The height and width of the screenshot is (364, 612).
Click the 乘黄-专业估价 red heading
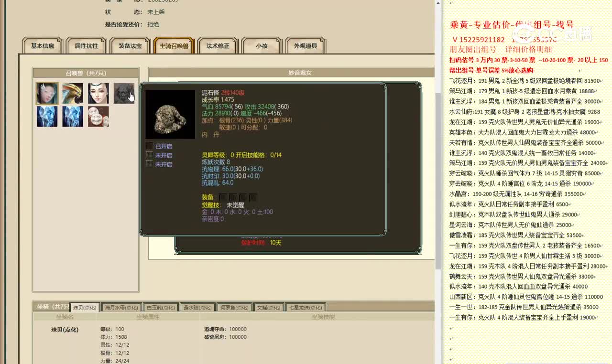[511, 25]
